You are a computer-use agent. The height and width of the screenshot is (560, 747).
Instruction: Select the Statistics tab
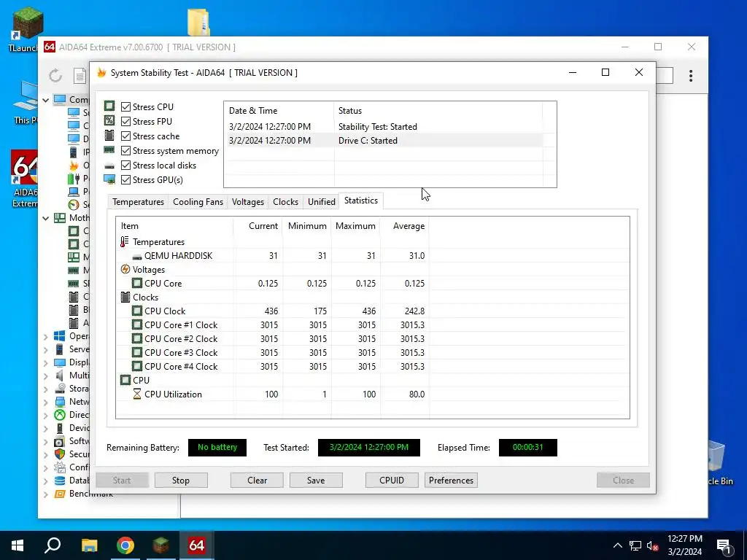(x=361, y=201)
